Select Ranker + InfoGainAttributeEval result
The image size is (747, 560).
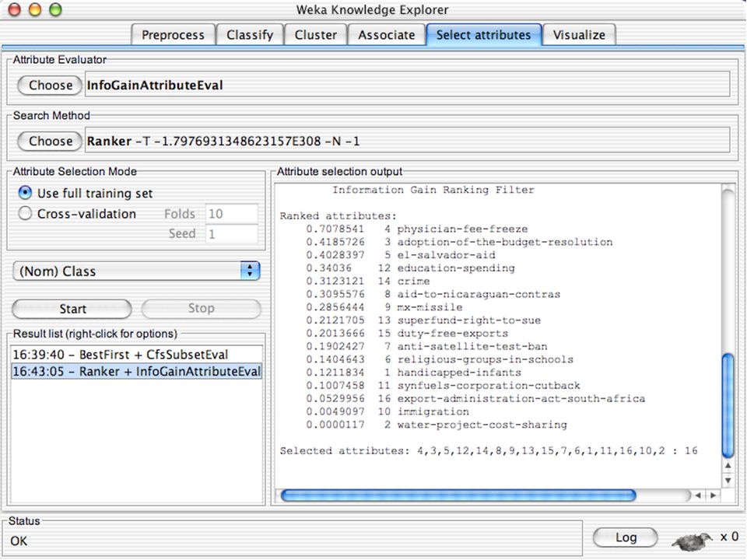tap(137, 371)
